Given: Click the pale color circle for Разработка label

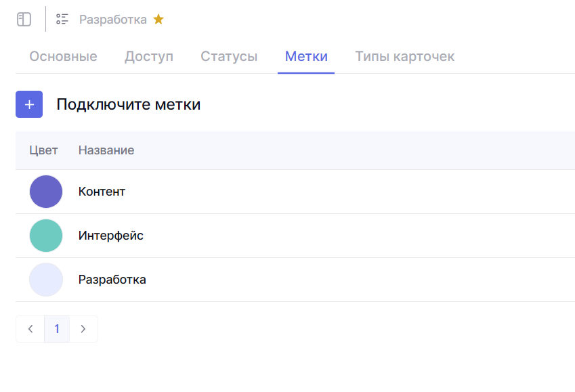Looking at the screenshot, I should (46, 280).
